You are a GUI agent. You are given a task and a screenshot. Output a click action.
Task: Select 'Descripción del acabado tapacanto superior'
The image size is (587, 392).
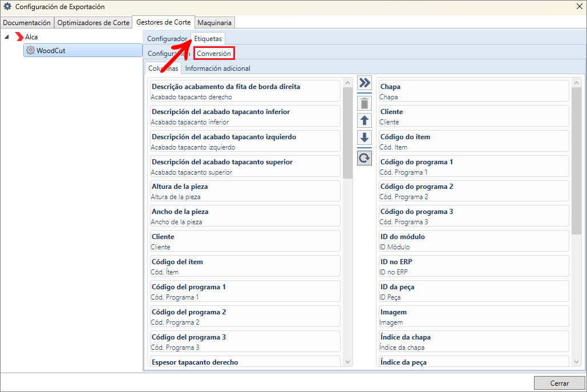coord(245,166)
